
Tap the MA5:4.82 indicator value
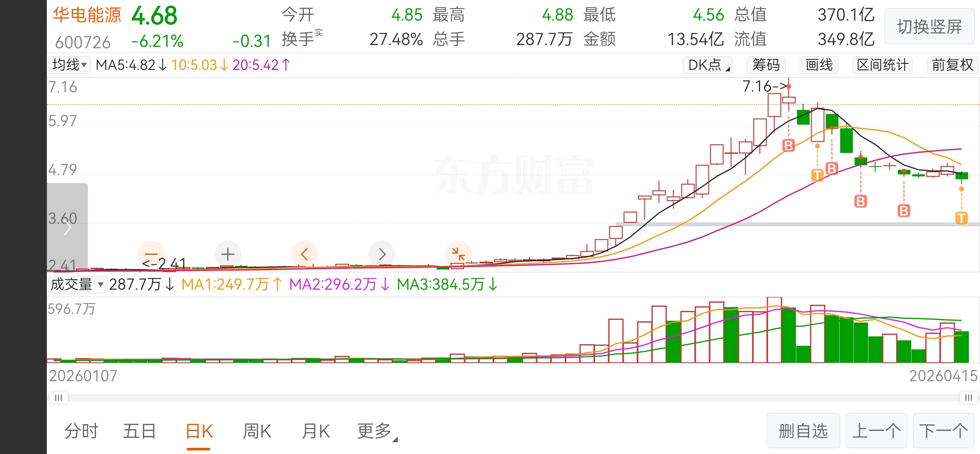click(131, 65)
